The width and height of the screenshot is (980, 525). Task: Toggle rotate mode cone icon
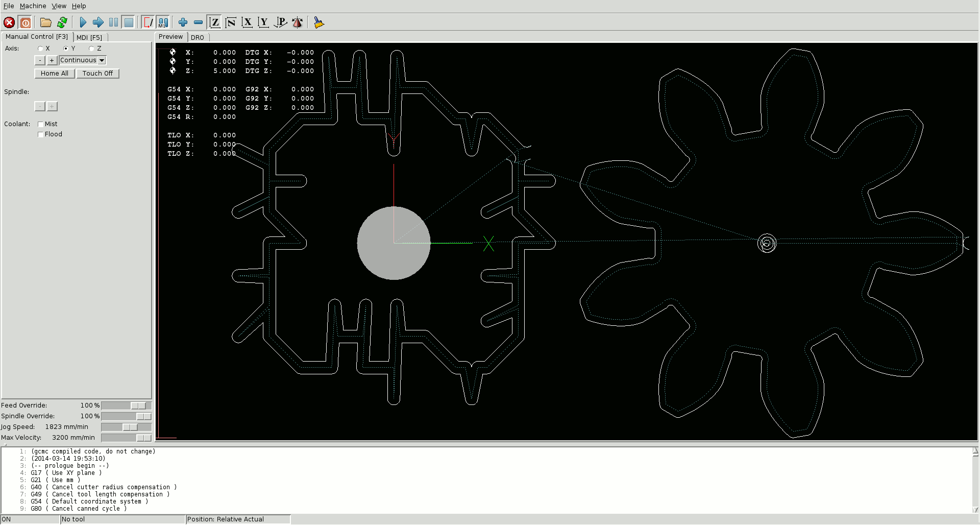[297, 22]
